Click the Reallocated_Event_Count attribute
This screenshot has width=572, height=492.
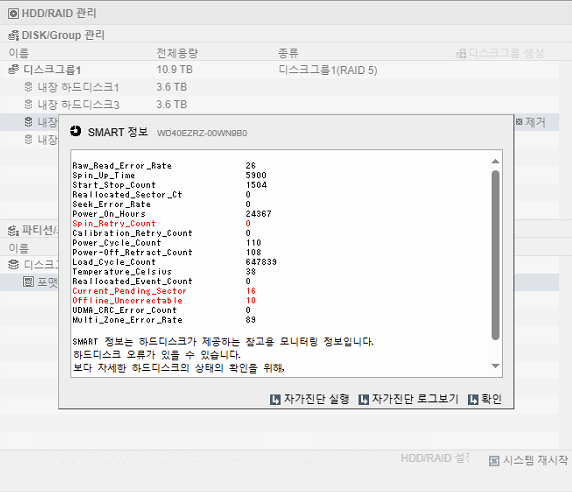point(132,281)
